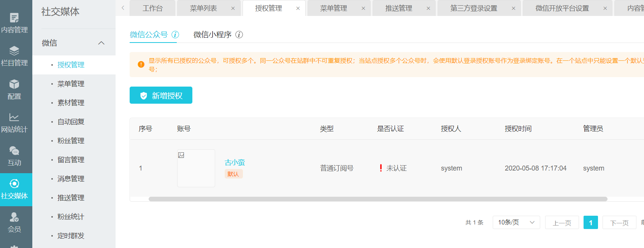Viewport: 644px width, 248px height.
Task: Select the 微信小程序 sub-tab
Action: pos(213,35)
